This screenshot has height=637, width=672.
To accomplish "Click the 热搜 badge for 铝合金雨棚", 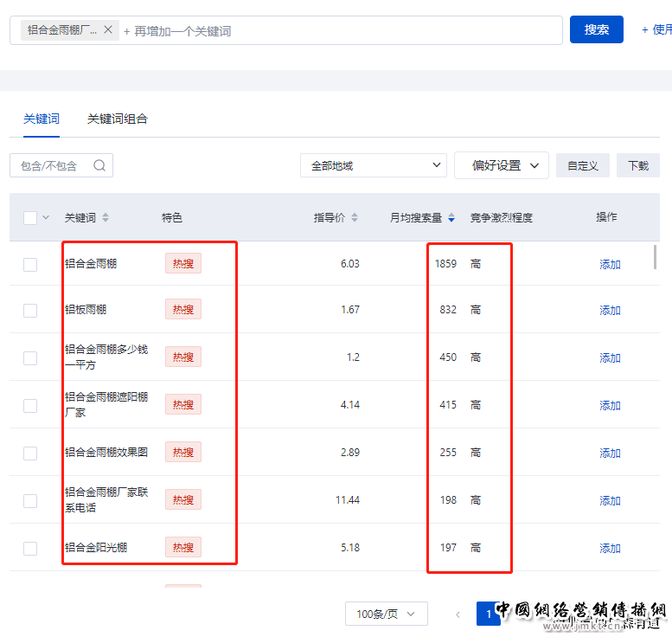I will click(x=182, y=263).
